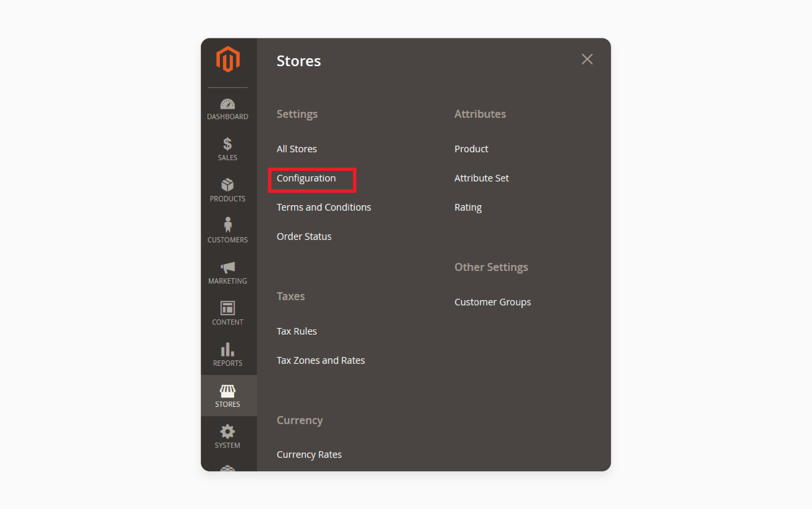Click the Stores panel title
The image size is (812, 509).
pos(299,61)
